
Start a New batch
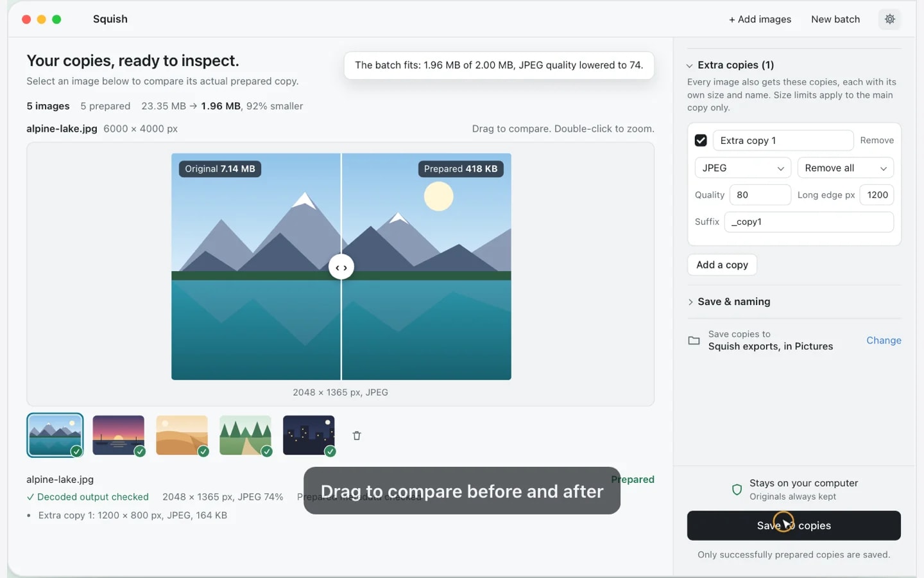pos(835,19)
